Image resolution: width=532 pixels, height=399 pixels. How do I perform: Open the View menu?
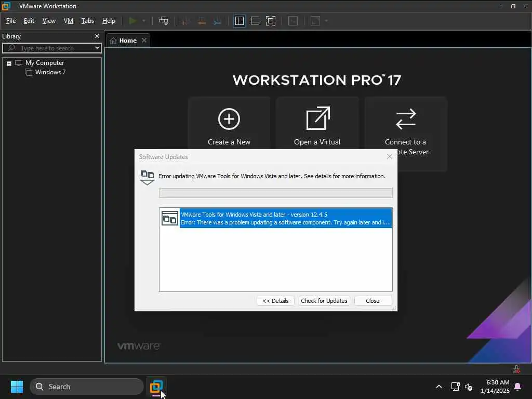[49, 21]
